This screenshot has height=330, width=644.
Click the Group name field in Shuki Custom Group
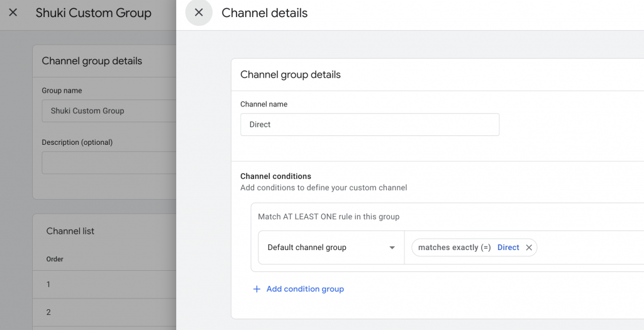109,111
